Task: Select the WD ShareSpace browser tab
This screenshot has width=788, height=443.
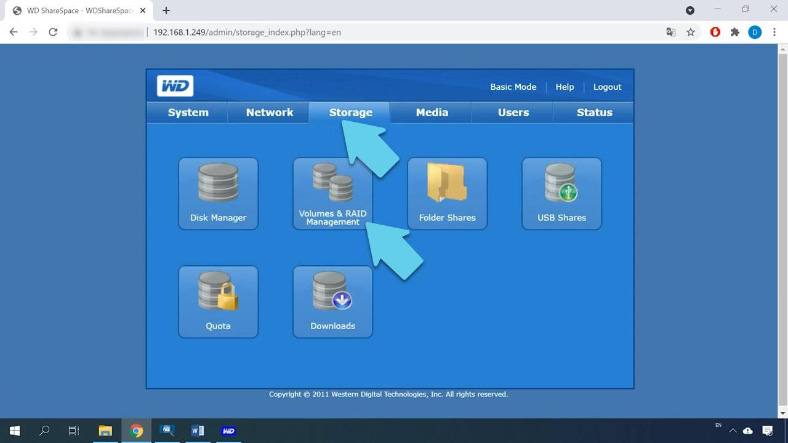Action: coord(79,11)
